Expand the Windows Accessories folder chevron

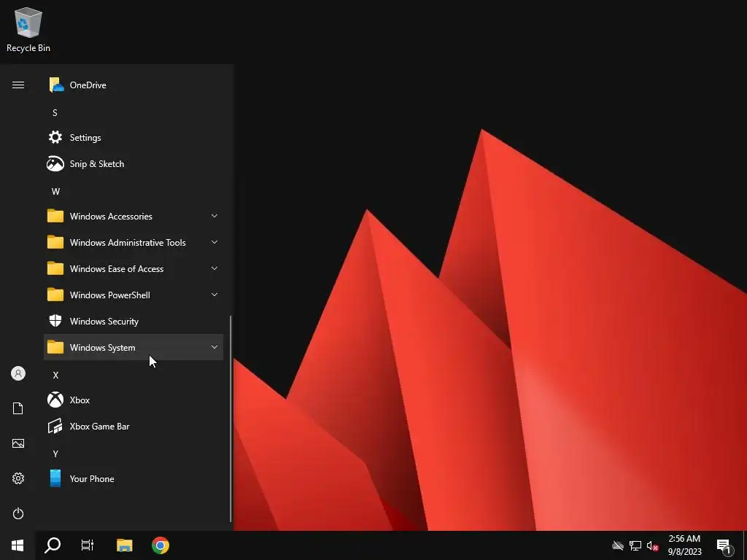pos(214,216)
